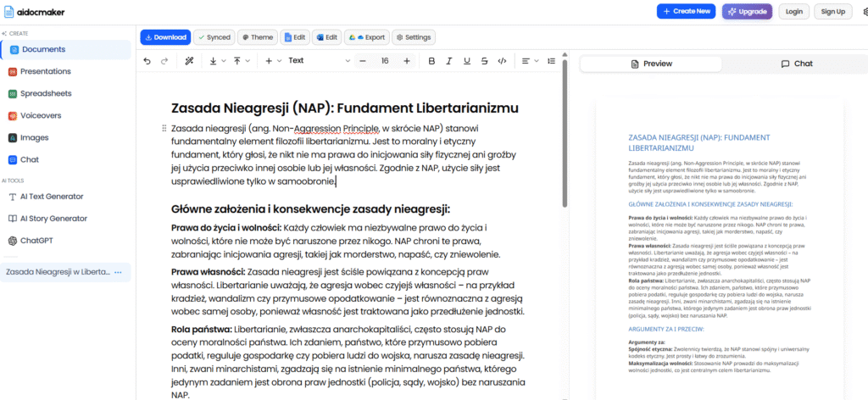
Task: Click the Download button
Action: click(165, 37)
